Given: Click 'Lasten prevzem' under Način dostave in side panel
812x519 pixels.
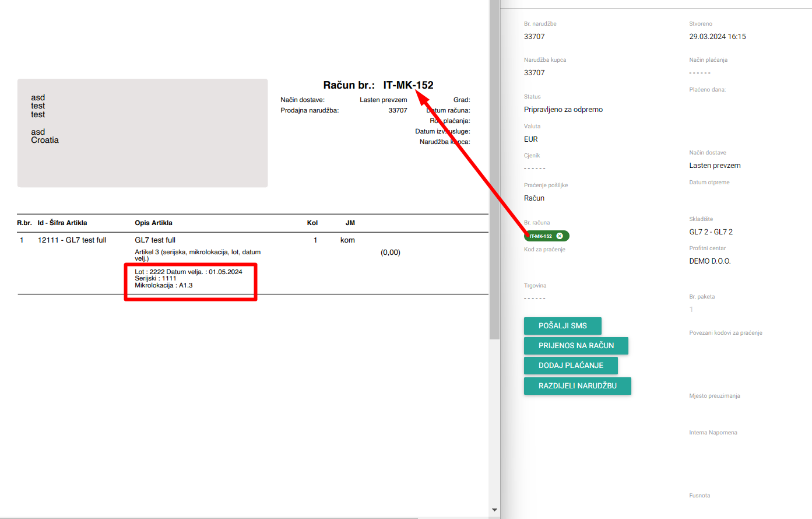Looking at the screenshot, I should coord(715,166).
